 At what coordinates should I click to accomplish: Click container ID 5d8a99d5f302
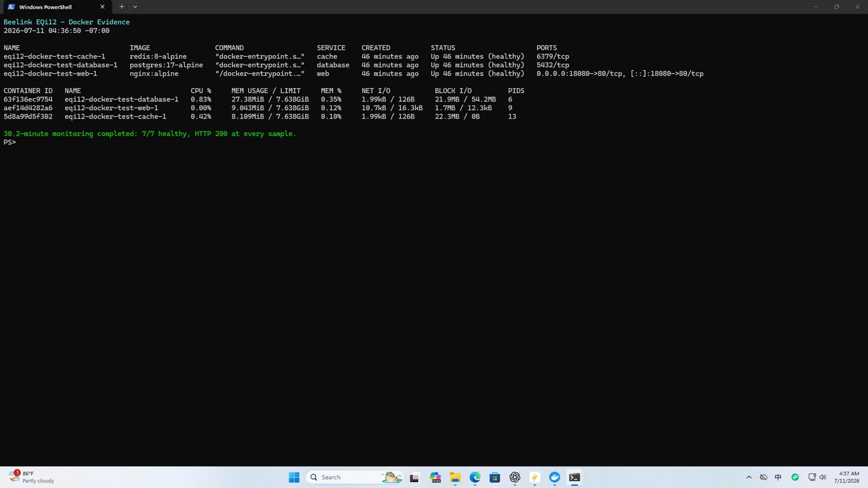point(28,117)
